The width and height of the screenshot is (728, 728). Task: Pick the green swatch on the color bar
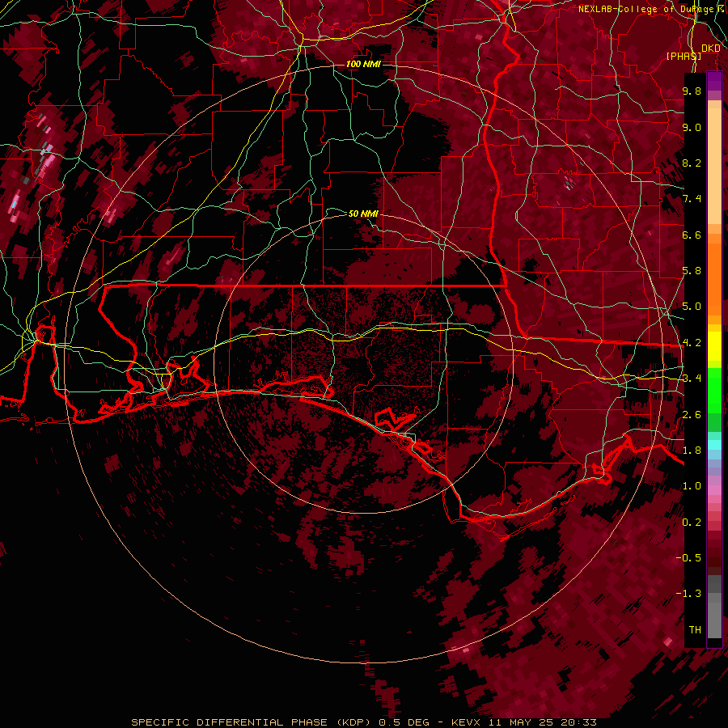[714, 390]
